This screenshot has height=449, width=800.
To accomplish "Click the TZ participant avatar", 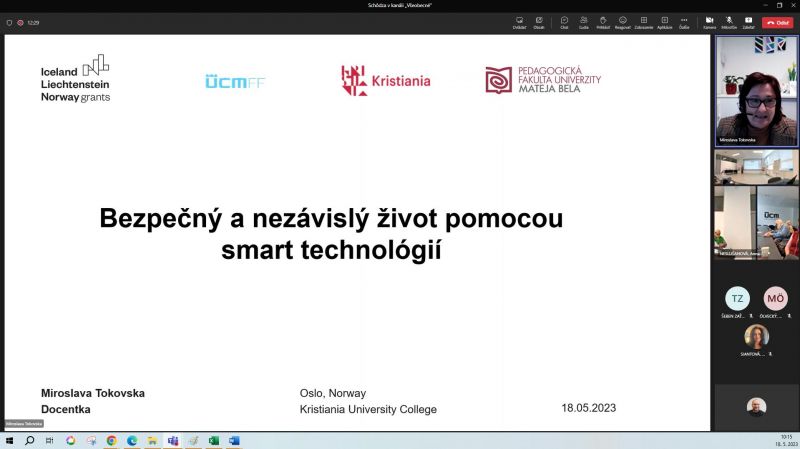I will click(x=737, y=298).
